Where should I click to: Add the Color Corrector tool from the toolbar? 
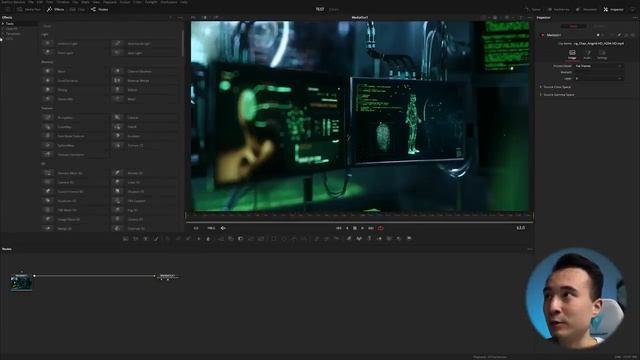(168, 238)
